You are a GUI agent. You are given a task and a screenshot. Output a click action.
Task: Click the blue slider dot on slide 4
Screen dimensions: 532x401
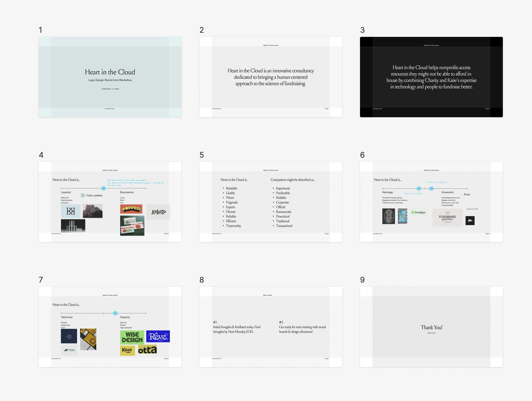(104, 188)
